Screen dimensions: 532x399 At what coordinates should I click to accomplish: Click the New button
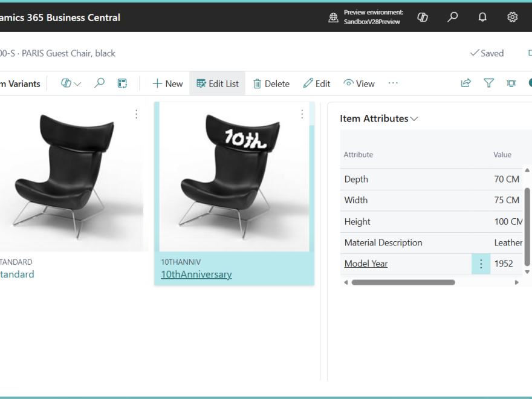(167, 83)
